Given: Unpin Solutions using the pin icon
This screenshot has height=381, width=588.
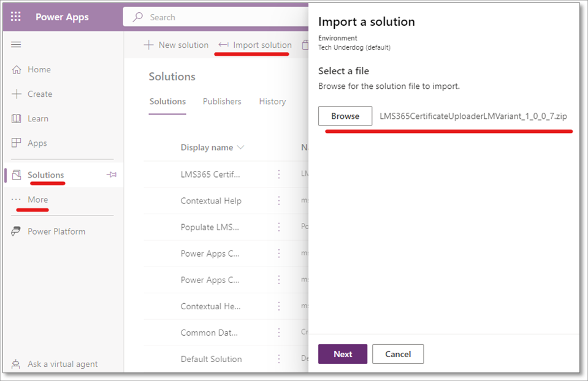Looking at the screenshot, I should (x=112, y=175).
